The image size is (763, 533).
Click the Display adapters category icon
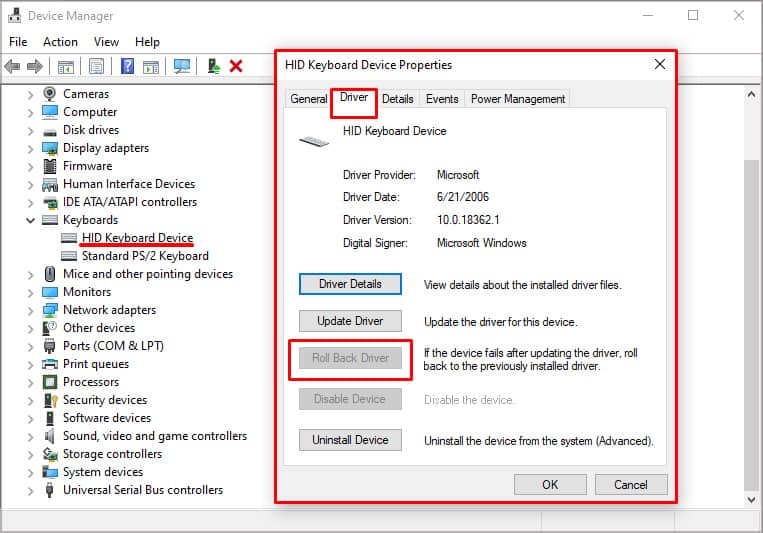[x=50, y=148]
